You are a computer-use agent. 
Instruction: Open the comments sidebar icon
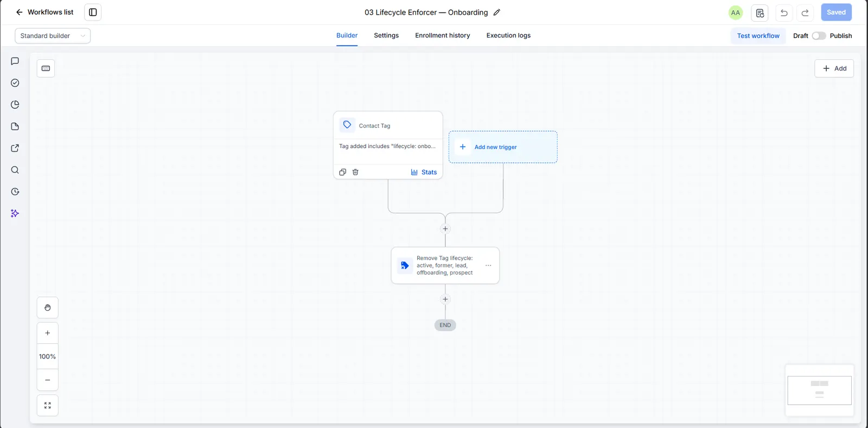pos(15,61)
